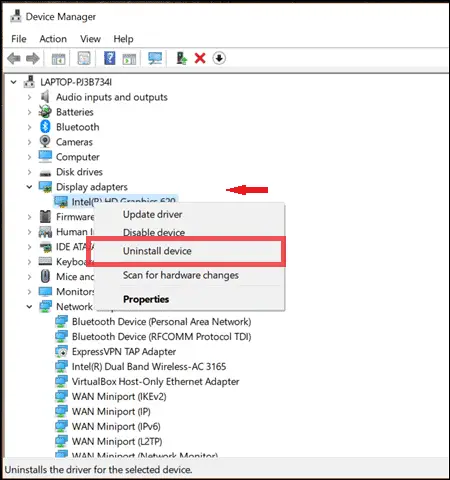Open the File menu
450x480 pixels.
[x=19, y=39]
